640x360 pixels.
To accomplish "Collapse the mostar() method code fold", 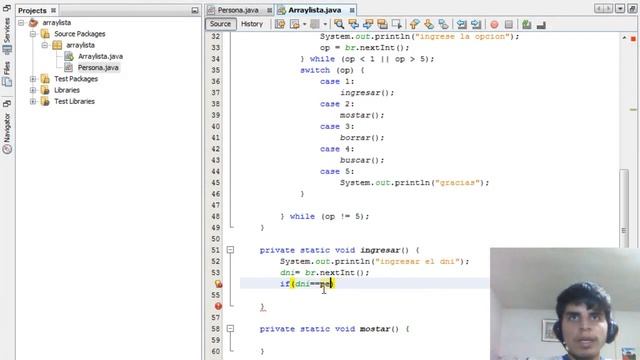I will pos(230,329).
